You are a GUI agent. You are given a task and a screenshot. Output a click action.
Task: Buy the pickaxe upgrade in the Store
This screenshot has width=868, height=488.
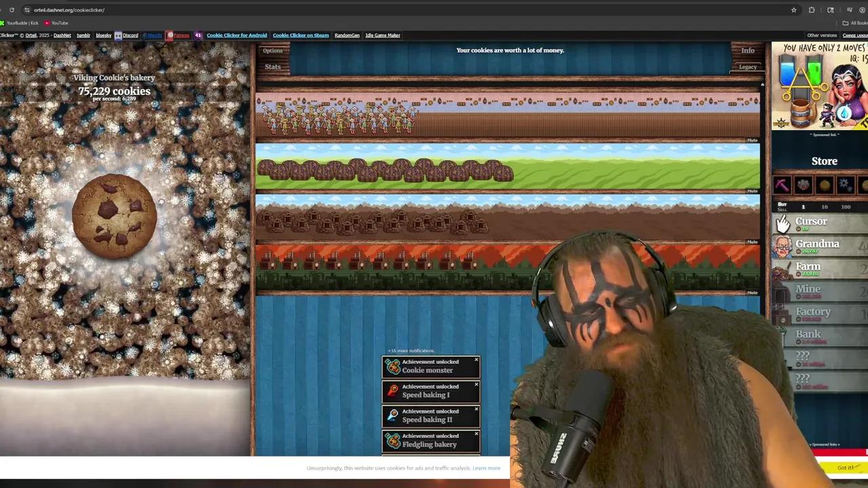[x=782, y=185]
